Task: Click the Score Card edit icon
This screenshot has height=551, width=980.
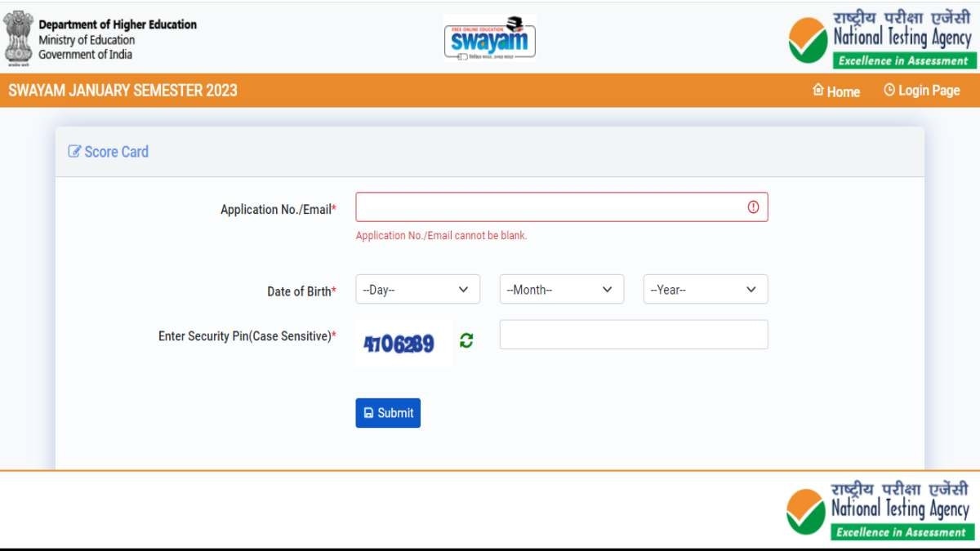Action: [x=73, y=151]
